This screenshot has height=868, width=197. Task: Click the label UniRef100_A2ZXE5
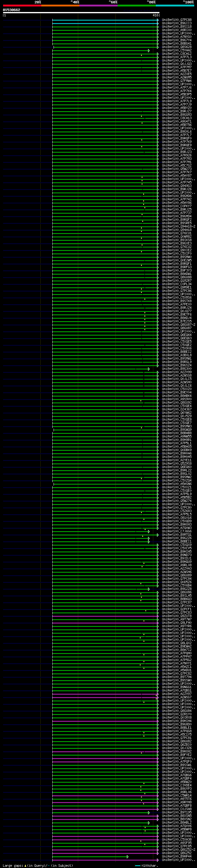(177, 74)
